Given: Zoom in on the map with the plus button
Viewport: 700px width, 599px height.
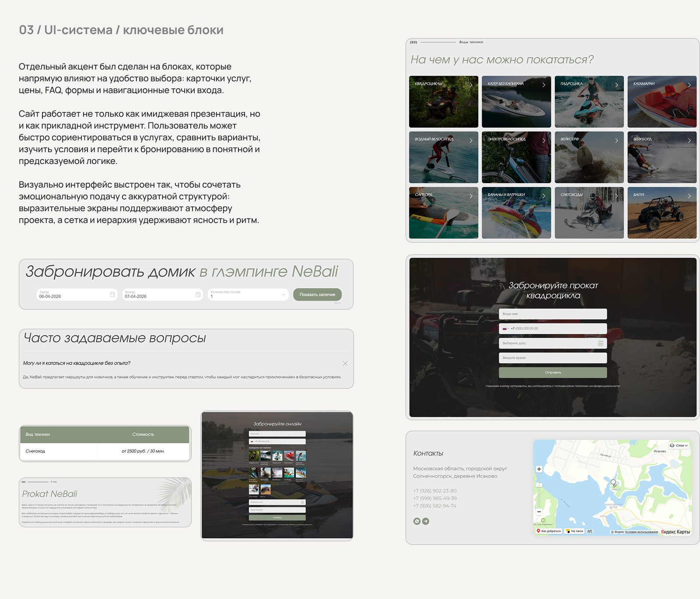Looking at the screenshot, I should (539, 469).
